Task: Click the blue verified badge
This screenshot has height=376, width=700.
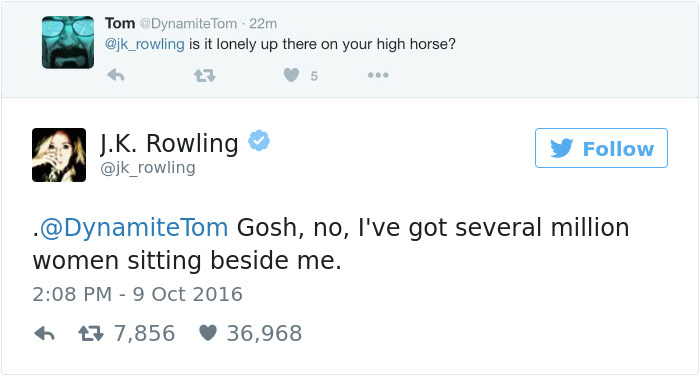Action: (x=259, y=141)
